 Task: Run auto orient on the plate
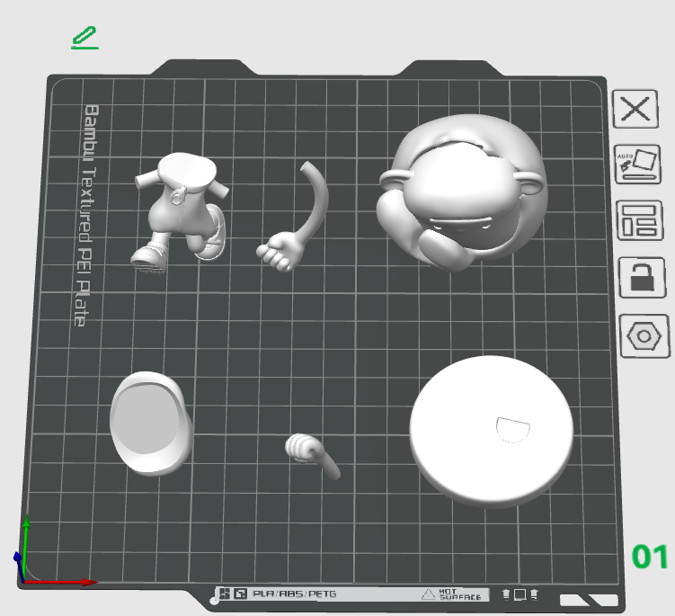click(637, 165)
